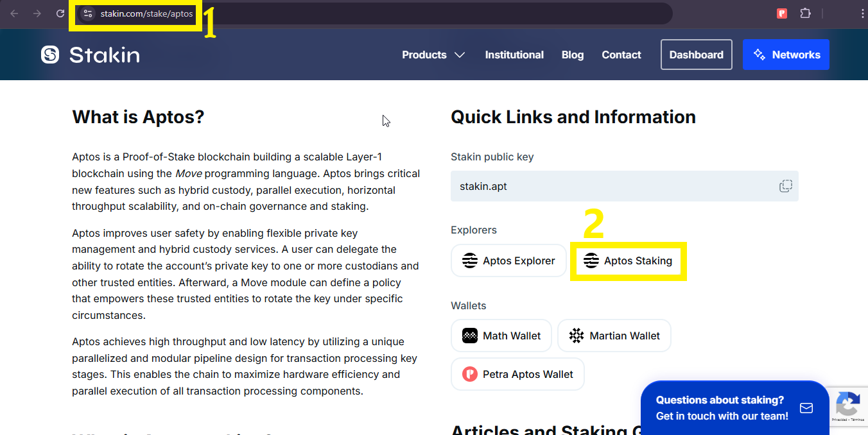Copy the stakin.apt public key
This screenshot has width=868, height=435.
point(785,186)
